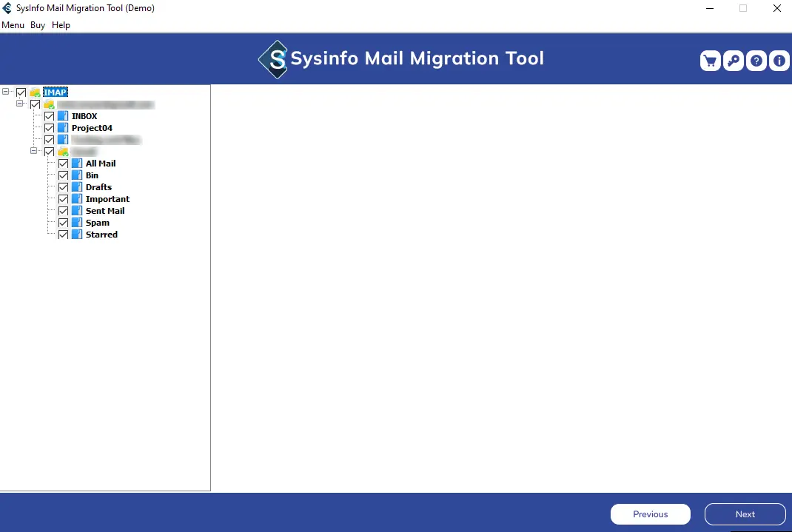Viewport: 792px width, 532px height.
Task: Uncheck the IMAP root checkbox
Action: point(21,92)
